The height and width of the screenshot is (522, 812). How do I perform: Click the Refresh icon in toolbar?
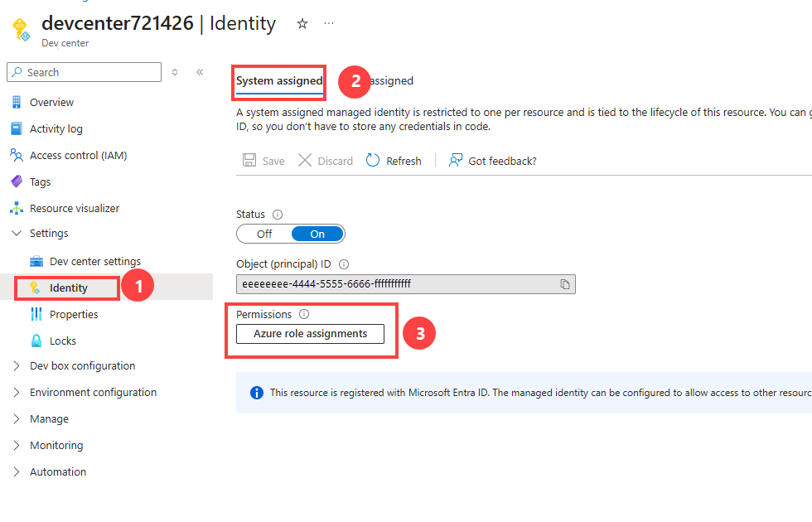pyautogui.click(x=373, y=161)
